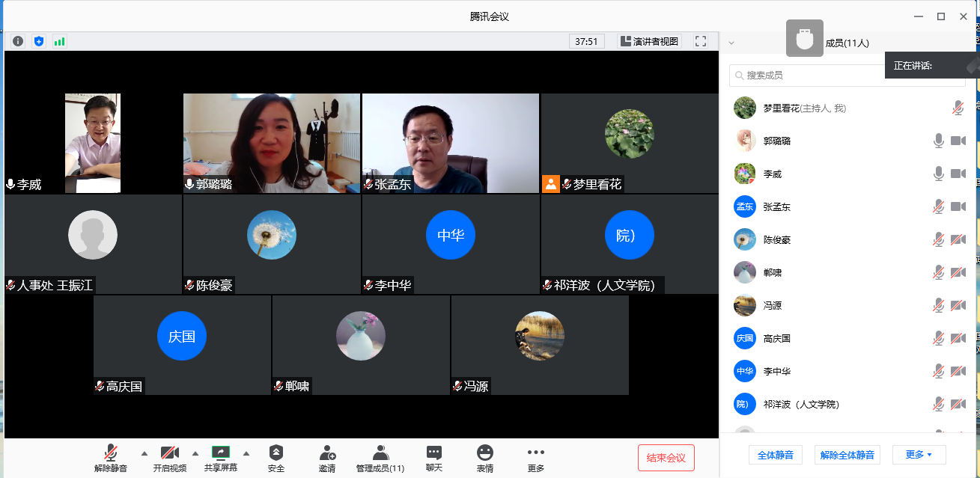Select 李威's video tile
Viewport: 980px width, 478px height.
(93, 143)
